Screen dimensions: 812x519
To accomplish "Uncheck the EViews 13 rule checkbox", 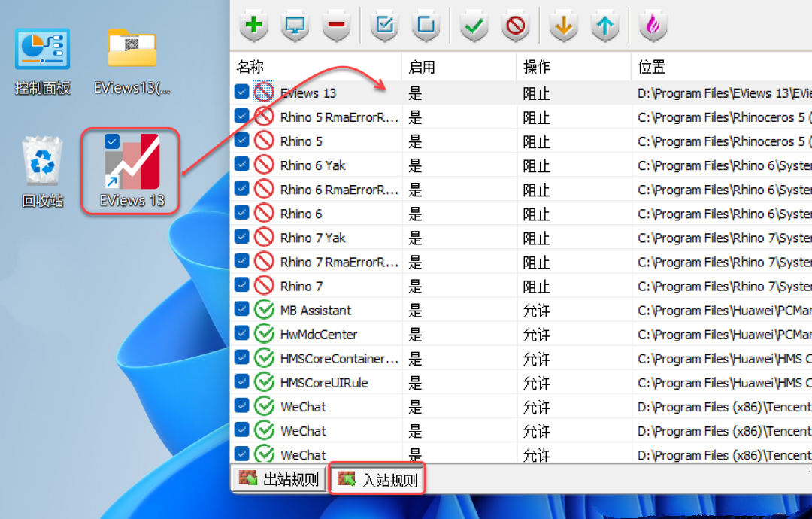I will [x=241, y=92].
